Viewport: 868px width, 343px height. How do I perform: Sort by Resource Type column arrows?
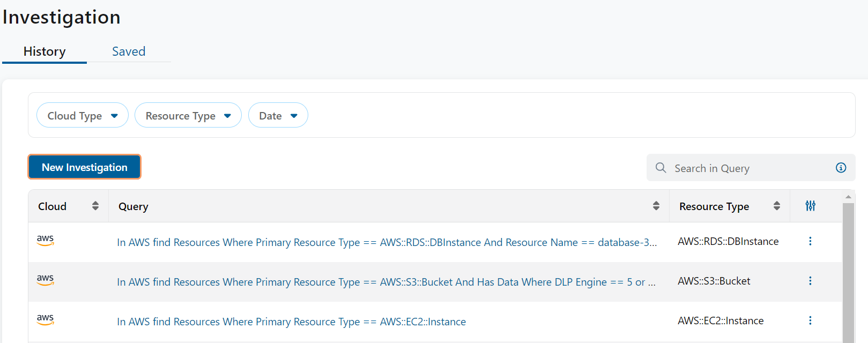point(776,206)
